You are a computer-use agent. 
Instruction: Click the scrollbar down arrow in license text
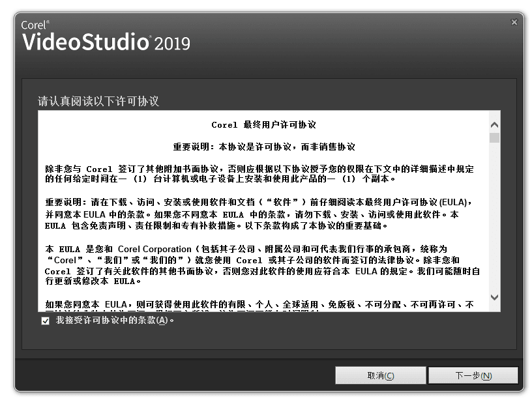[495, 297]
